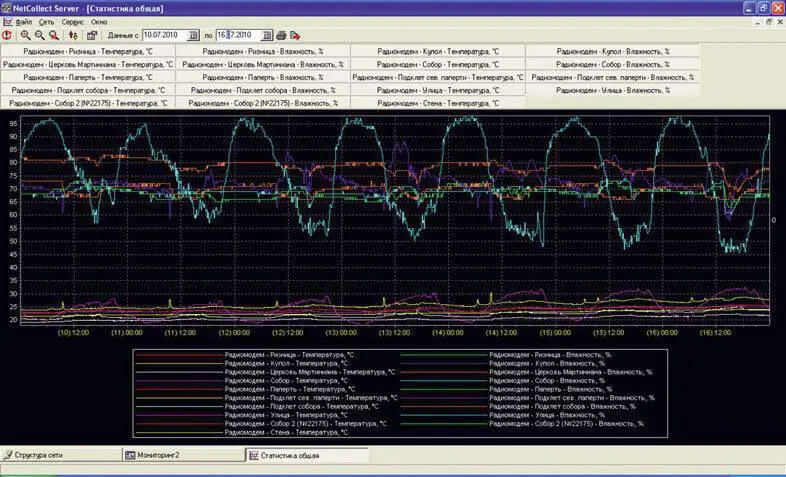Click legend text Стена - Температура
The width and height of the screenshot is (786, 477).
point(286,432)
